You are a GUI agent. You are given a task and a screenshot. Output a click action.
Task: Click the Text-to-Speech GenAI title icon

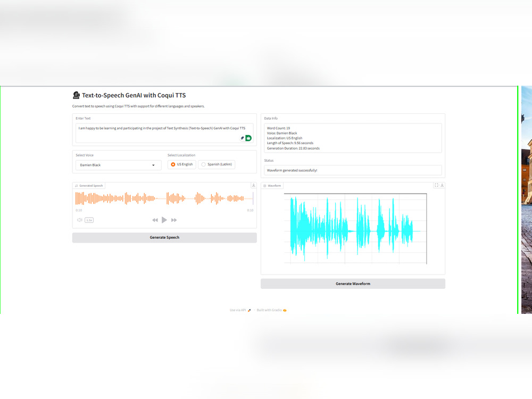[76, 95]
